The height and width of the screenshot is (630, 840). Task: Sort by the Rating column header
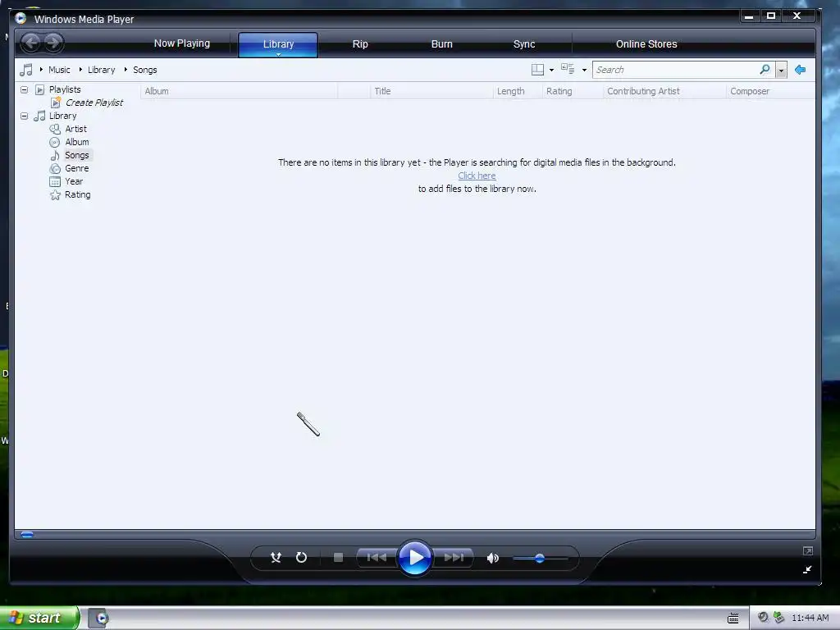[x=573, y=91]
